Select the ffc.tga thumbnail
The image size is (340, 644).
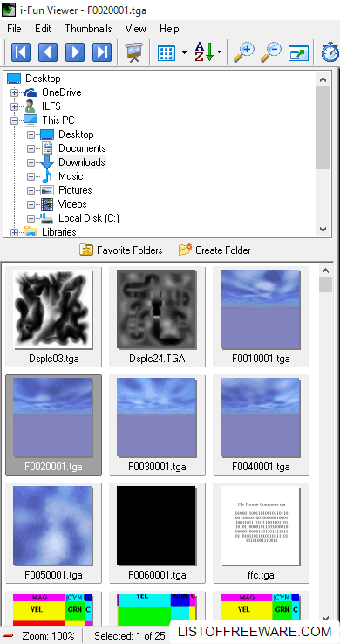[x=261, y=533]
